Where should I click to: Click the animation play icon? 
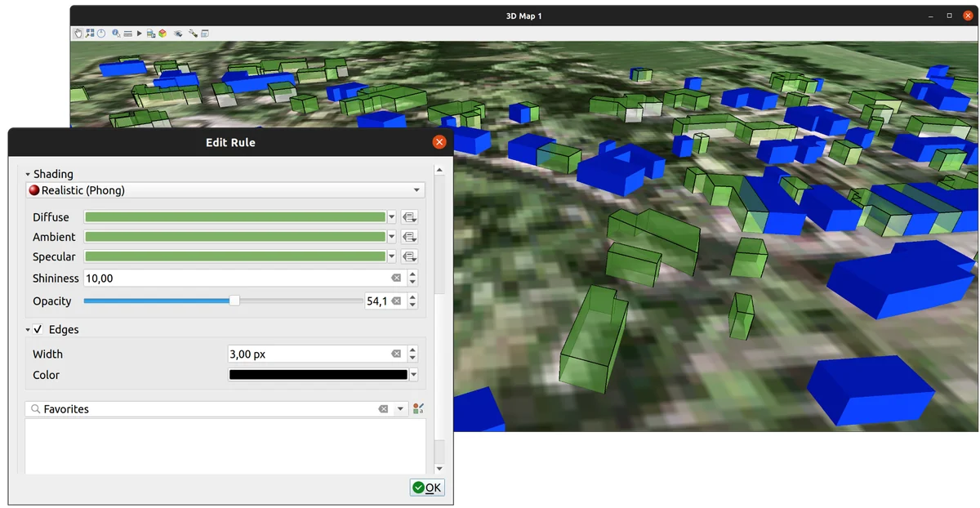click(140, 33)
